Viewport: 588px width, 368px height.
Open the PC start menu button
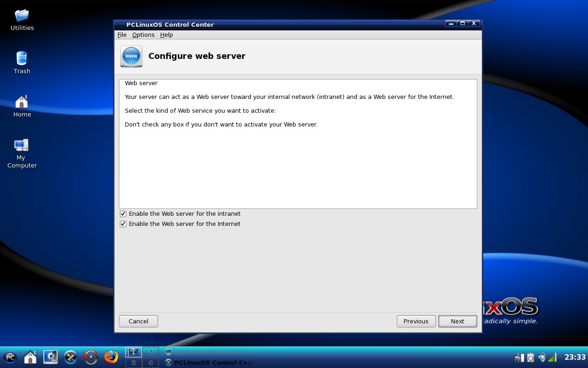(10, 357)
